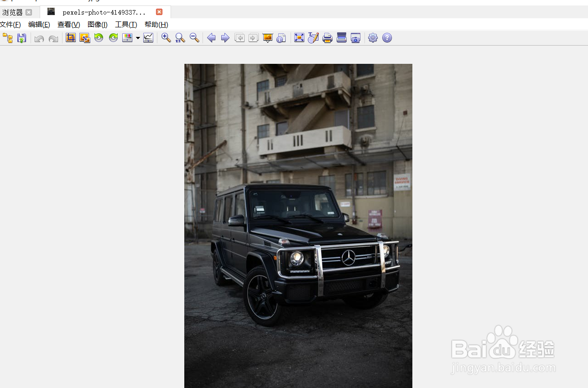Screen dimensions: 588x388
Task: Open the 文件(F) menu
Action: [10, 25]
